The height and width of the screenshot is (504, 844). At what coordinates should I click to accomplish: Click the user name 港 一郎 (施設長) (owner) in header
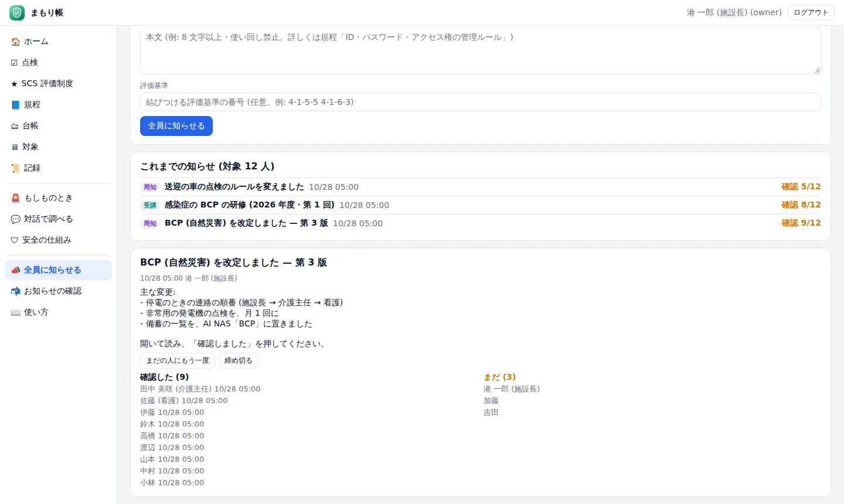click(x=734, y=12)
